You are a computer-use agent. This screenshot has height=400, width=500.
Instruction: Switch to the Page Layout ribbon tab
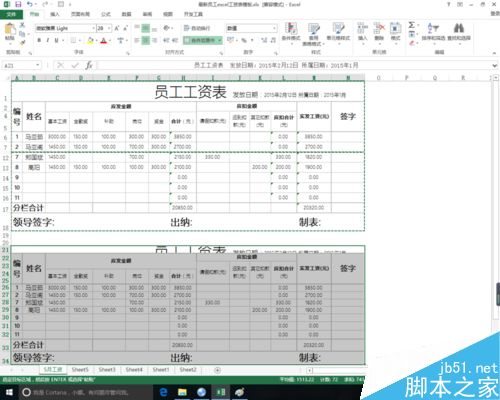point(80,14)
